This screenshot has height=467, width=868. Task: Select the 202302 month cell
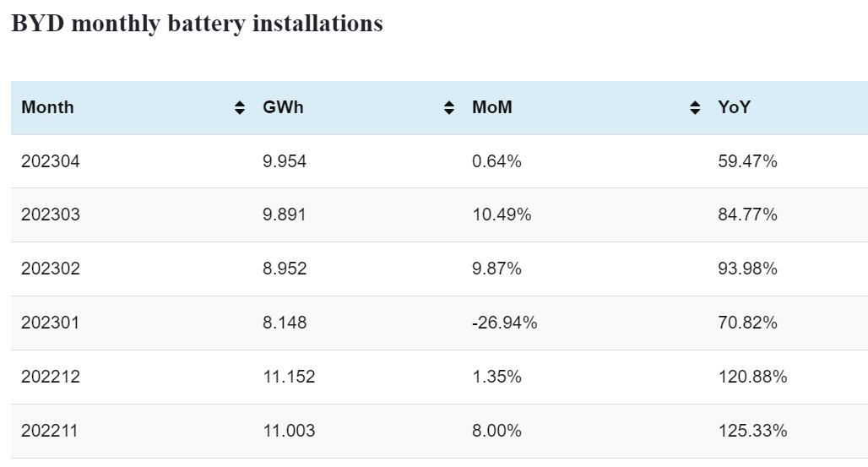coord(51,269)
